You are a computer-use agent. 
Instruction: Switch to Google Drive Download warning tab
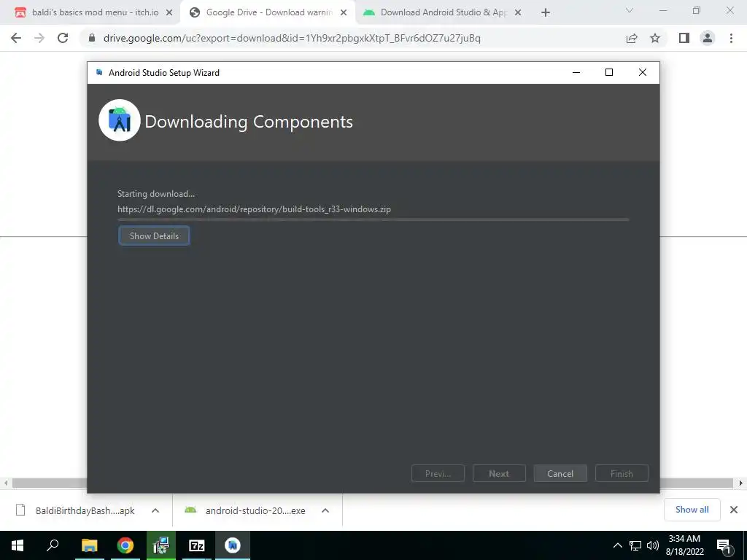(268, 12)
